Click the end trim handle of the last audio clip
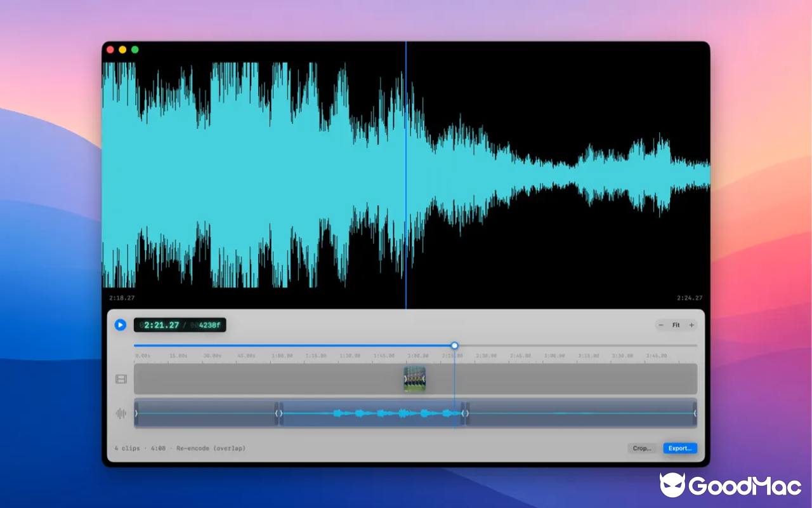Viewport: 812px width, 508px height. 695,413
